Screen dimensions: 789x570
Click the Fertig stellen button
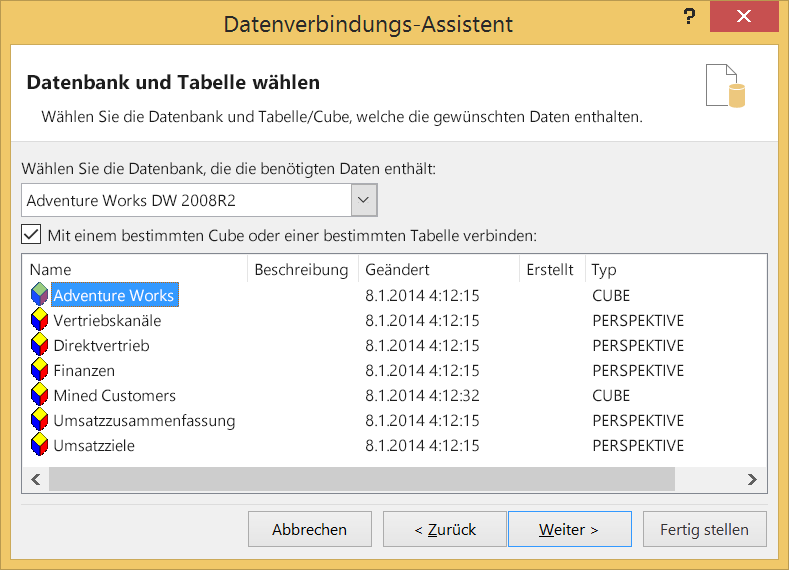pos(704,529)
